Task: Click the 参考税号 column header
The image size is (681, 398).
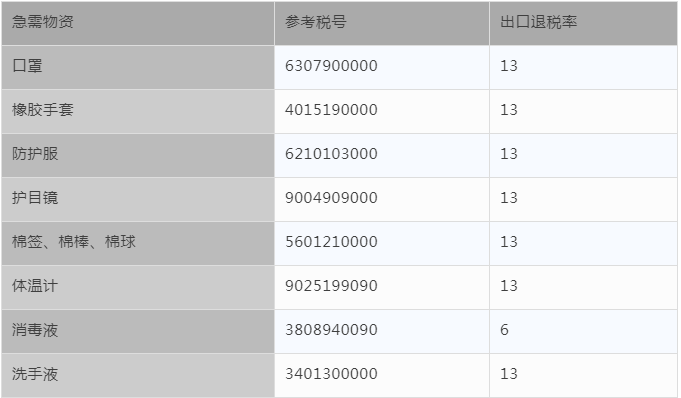Action: pyautogui.click(x=382, y=23)
